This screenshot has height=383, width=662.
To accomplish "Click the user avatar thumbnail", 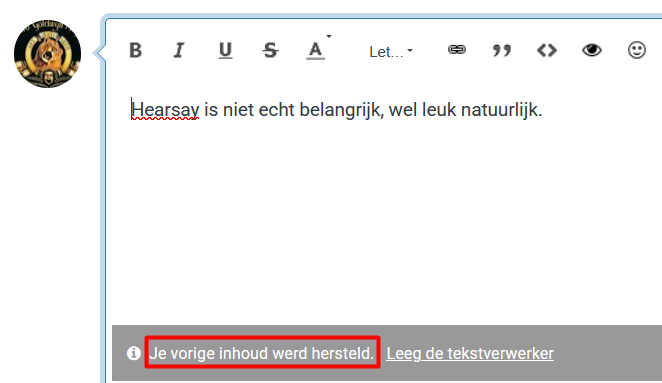I will [x=47, y=54].
